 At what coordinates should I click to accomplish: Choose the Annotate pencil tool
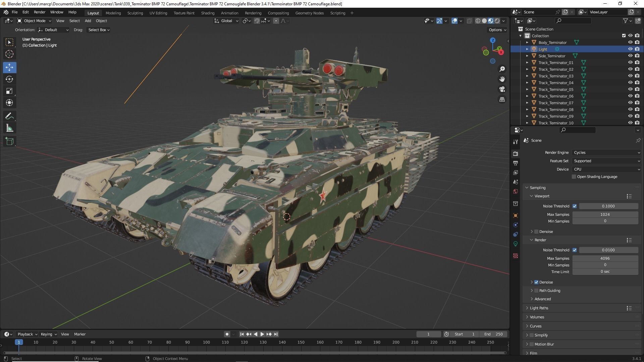[9, 116]
